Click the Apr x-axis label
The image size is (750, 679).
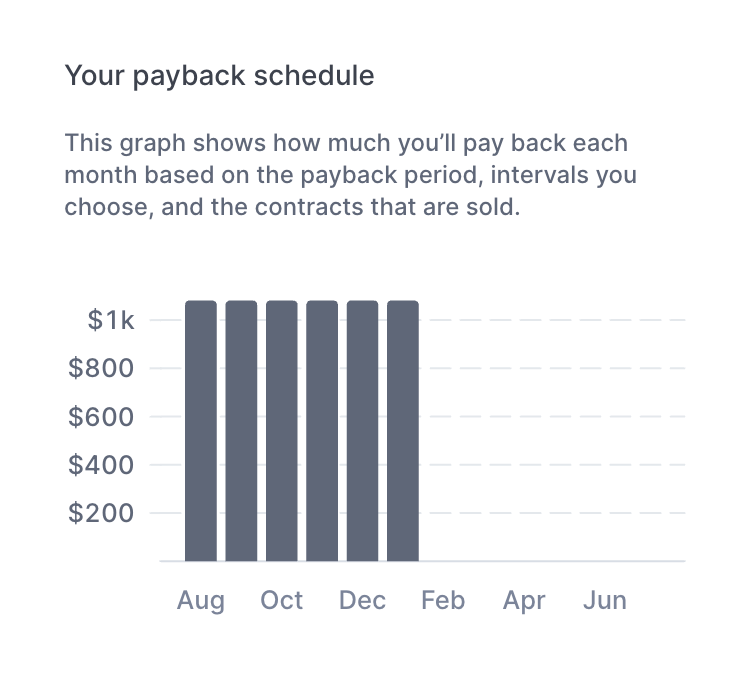click(x=524, y=600)
